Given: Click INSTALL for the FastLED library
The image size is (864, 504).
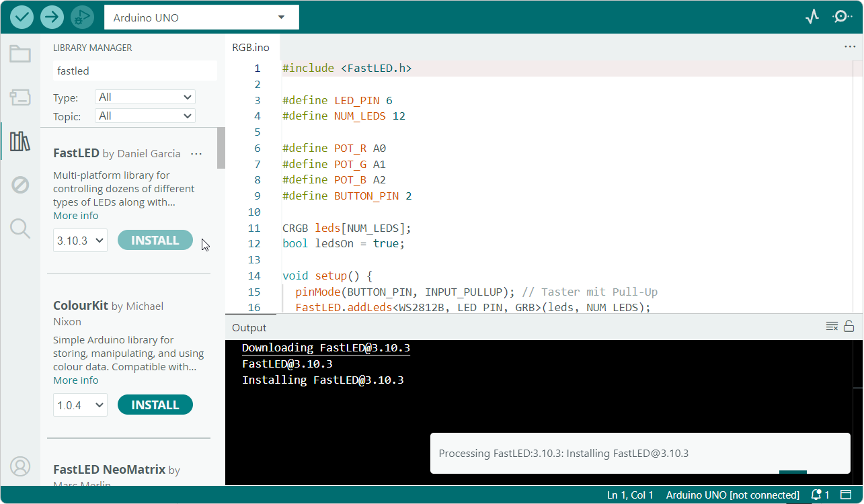Looking at the screenshot, I should point(155,241).
